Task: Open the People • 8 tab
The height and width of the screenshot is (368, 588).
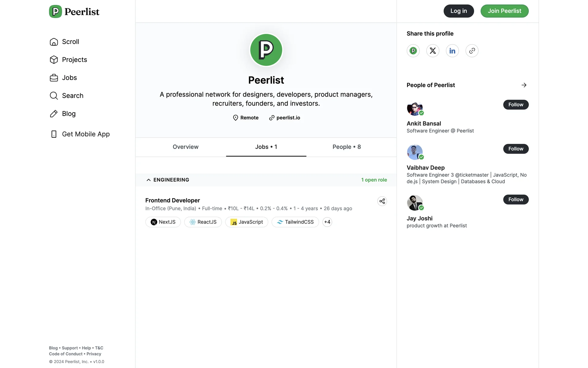Action: click(x=346, y=147)
